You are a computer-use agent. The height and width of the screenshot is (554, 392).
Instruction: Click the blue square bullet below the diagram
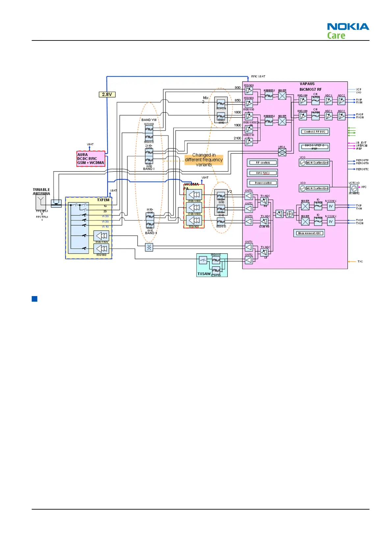coord(35,299)
